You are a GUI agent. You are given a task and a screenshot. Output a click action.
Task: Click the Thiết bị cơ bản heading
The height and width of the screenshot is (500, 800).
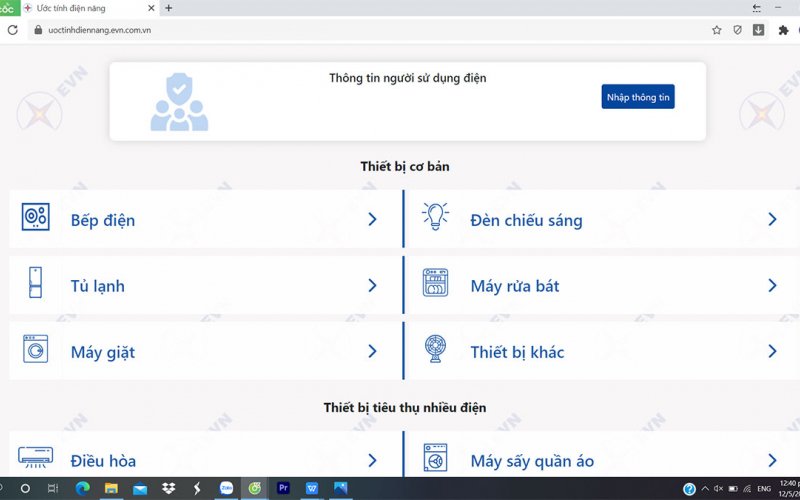click(x=405, y=166)
